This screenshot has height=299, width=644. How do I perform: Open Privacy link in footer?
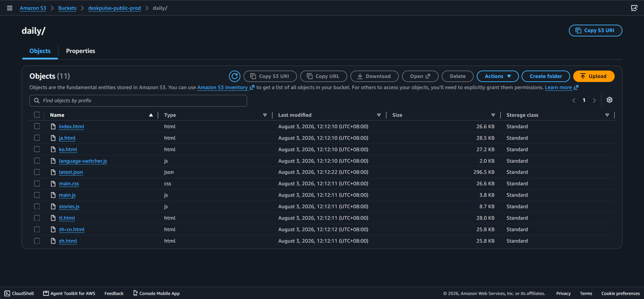[x=563, y=293]
